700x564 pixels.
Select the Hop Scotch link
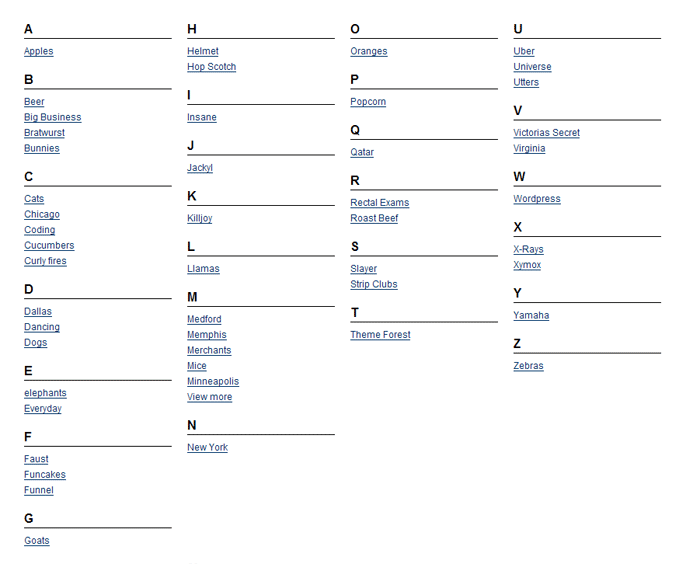coord(212,67)
